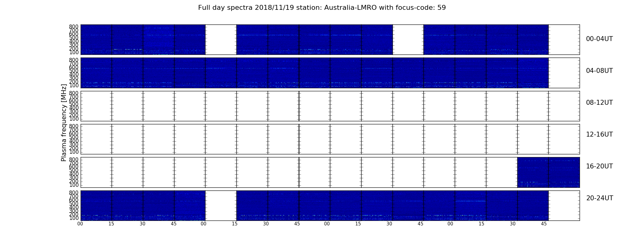Click the leftmost '00' time tick label

pos(80,224)
